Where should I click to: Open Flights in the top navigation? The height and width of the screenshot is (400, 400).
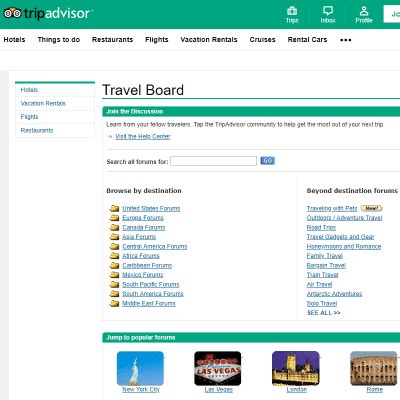click(157, 40)
